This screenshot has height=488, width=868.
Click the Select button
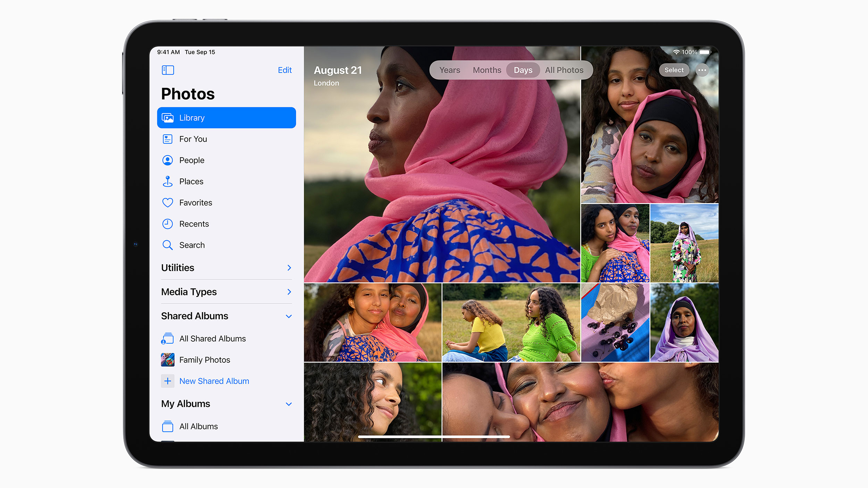coord(674,71)
